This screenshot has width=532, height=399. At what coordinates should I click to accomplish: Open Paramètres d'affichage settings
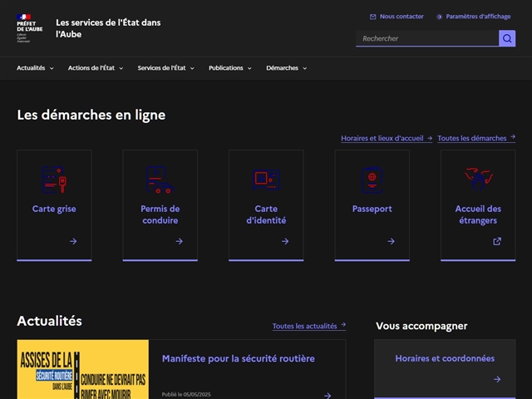point(473,17)
